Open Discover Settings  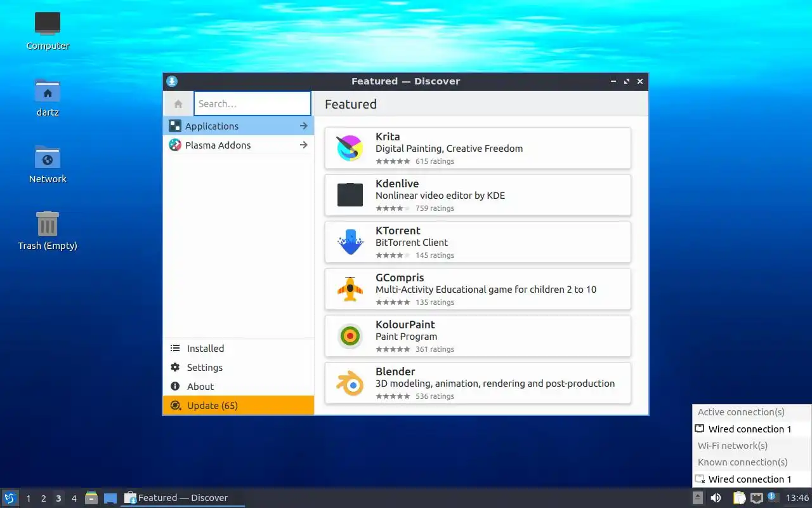click(x=238, y=367)
